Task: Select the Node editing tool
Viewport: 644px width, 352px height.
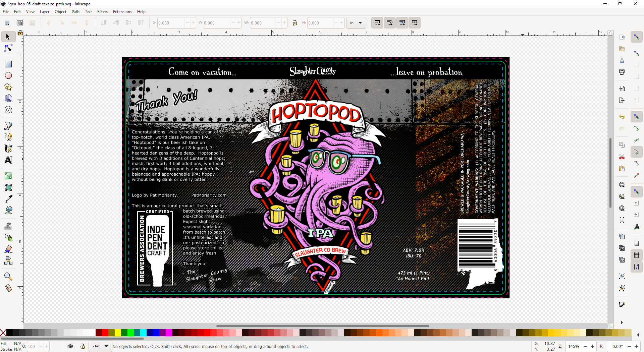Action: coord(8,49)
